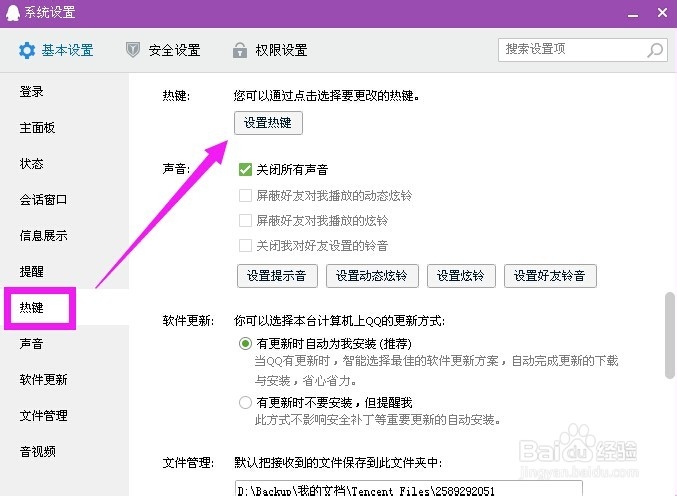Click the 热键: section label
Viewport: 677px width, 496px height.
point(176,95)
